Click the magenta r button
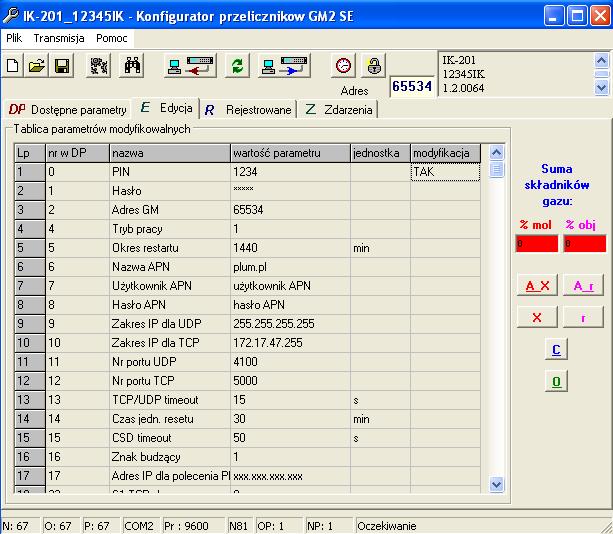The height and width of the screenshot is (534, 613). click(583, 317)
